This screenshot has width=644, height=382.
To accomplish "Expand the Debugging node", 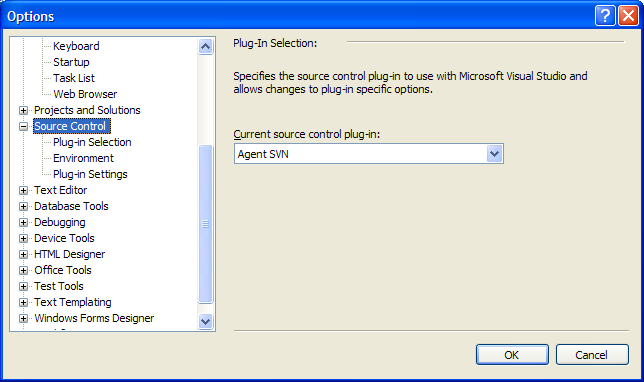I will 23,223.
